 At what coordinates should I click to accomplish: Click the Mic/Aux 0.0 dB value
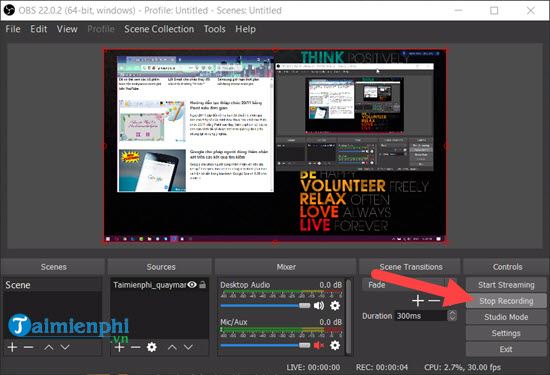coord(330,322)
